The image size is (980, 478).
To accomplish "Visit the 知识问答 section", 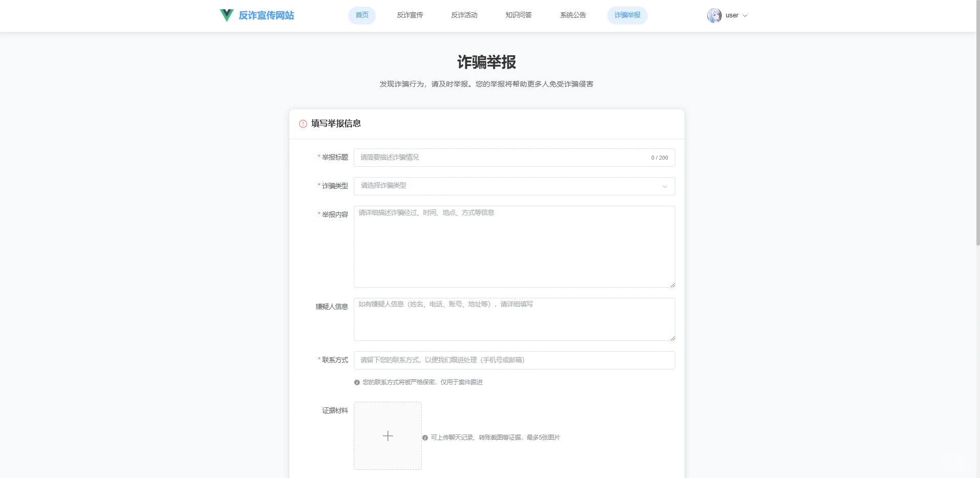I will [x=518, y=15].
